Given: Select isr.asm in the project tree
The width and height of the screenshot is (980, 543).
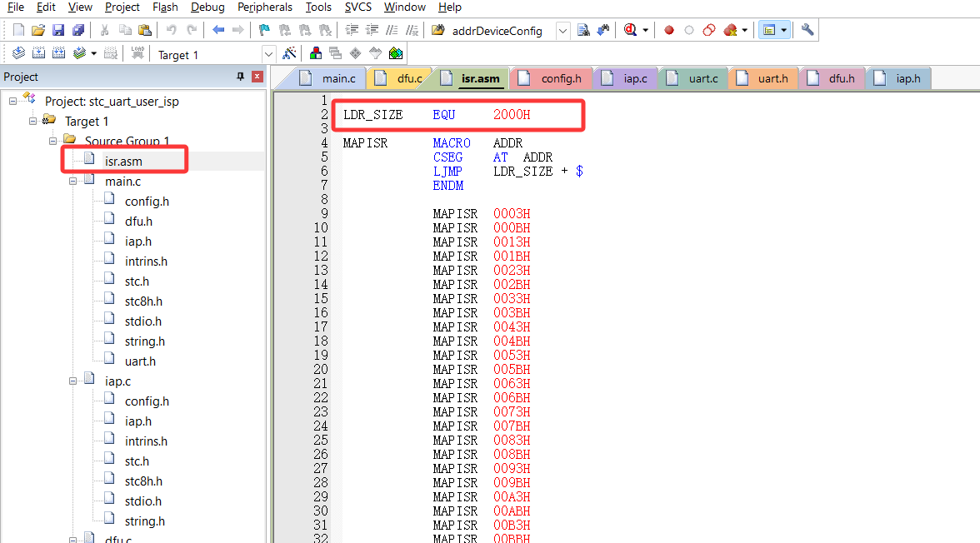Looking at the screenshot, I should coord(125,158).
